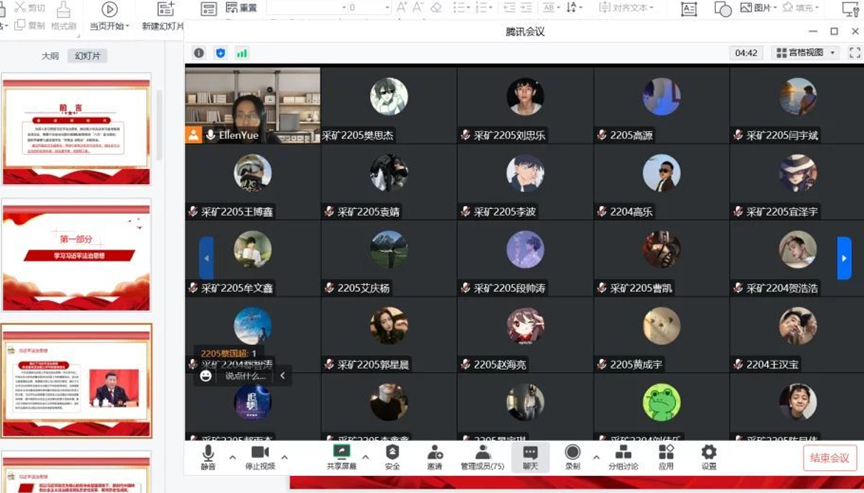864x493 pixels.
Task: Select the 幻灯片 slides tab
Action: pos(87,56)
